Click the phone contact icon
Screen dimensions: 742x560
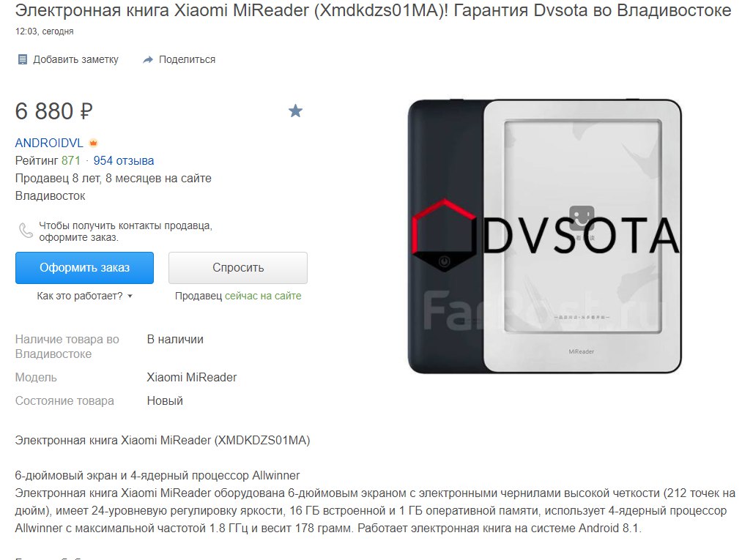26,231
